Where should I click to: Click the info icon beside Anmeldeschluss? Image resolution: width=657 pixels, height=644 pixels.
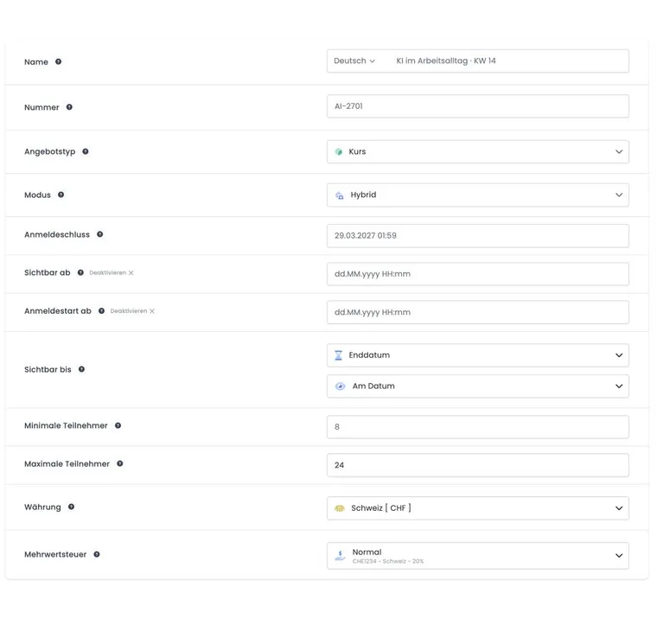[99, 234]
